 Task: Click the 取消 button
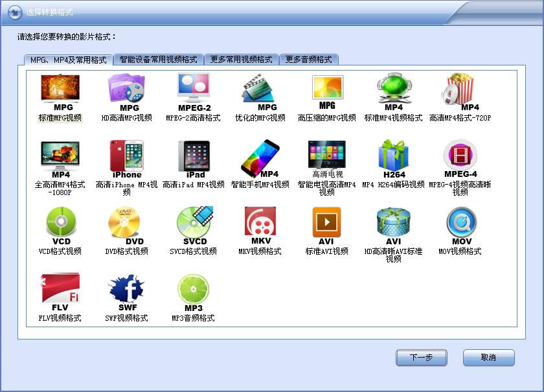click(x=488, y=358)
